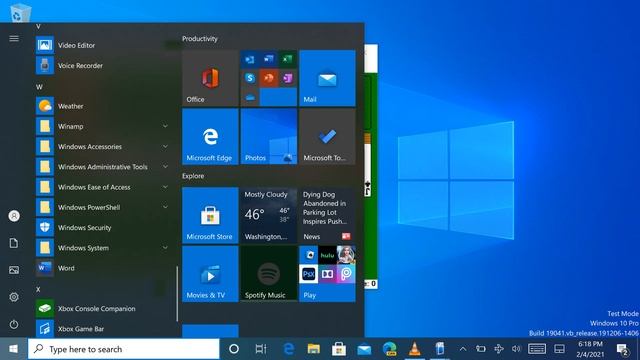Open the Office apps folder tile
The width and height of the screenshot is (640, 360).
[269, 78]
